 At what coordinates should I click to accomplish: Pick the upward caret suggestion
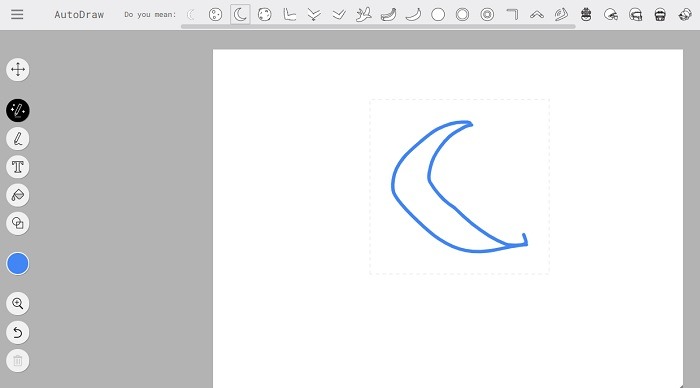click(537, 15)
